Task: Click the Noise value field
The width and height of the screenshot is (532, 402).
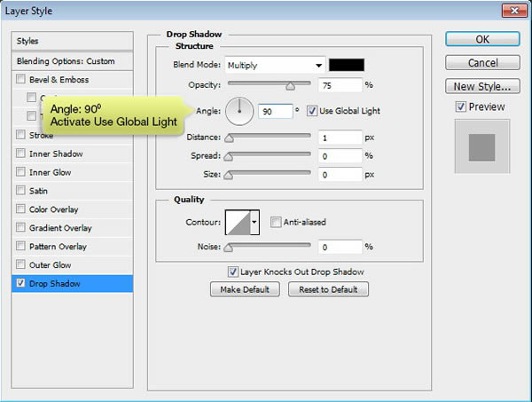Action: [x=340, y=247]
